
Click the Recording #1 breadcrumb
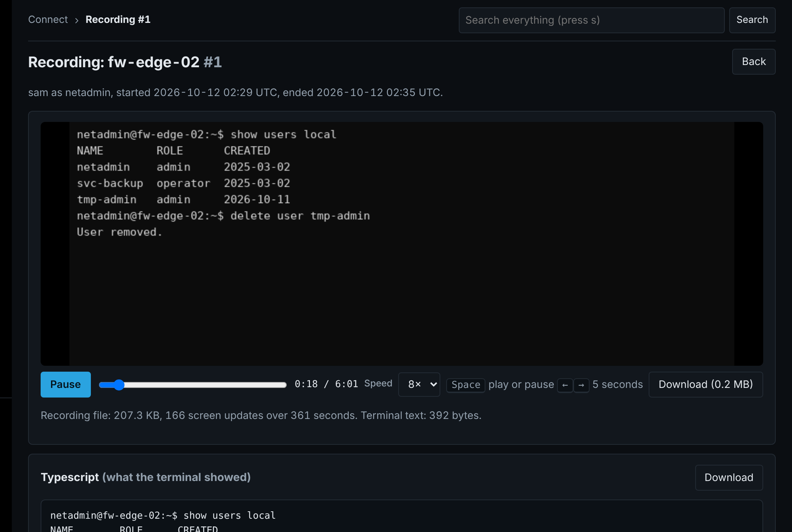(118, 20)
